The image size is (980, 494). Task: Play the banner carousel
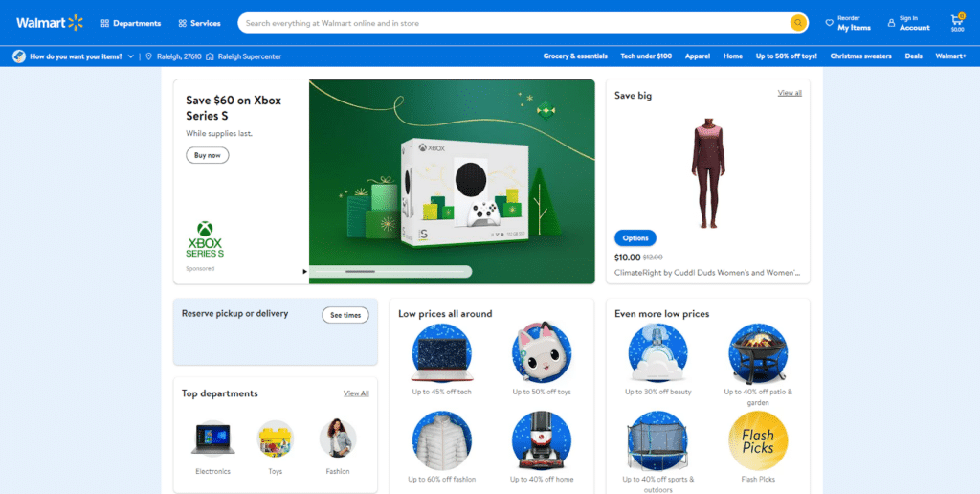click(x=305, y=271)
